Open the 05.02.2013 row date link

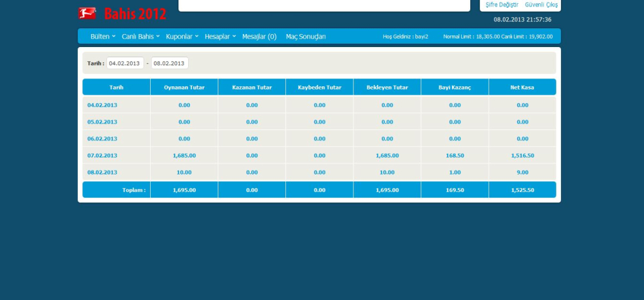102,122
